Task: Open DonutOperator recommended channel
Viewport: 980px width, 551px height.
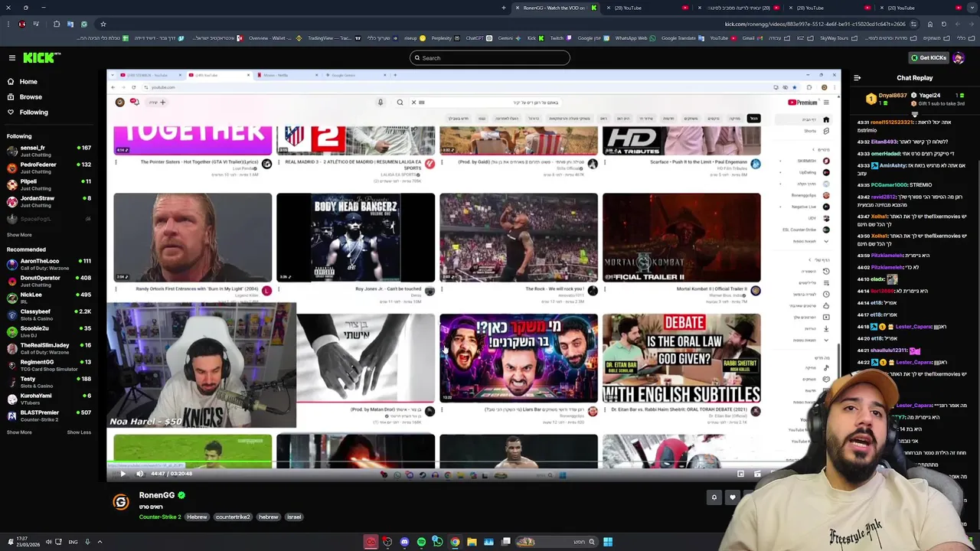Action: click(x=48, y=281)
